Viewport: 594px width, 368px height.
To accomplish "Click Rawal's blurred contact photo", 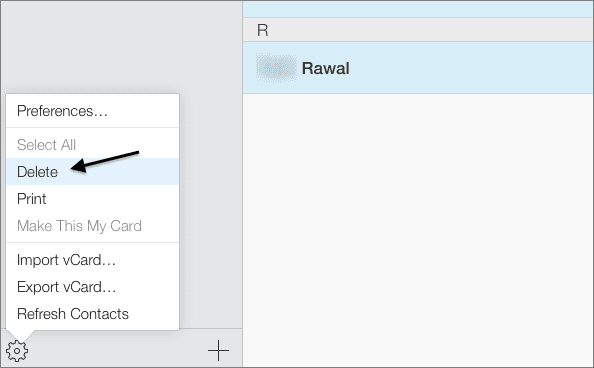I will coord(276,68).
